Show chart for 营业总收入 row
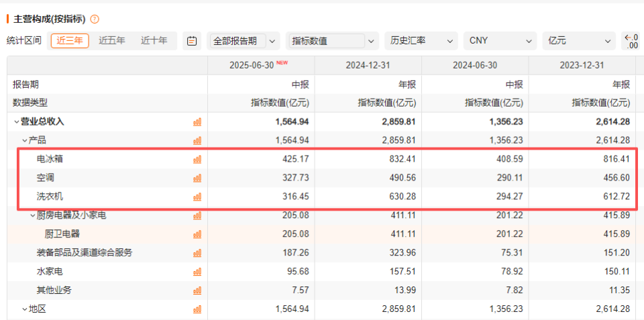 tap(197, 122)
